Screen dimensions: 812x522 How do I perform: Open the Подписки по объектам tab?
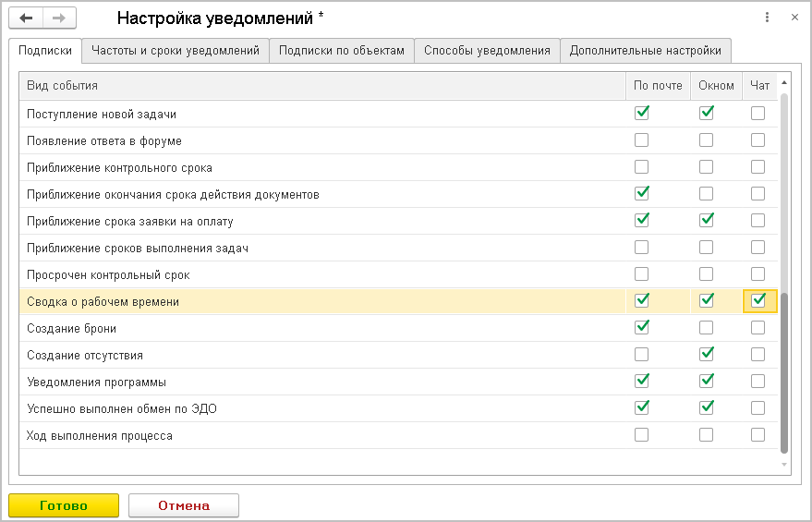[x=342, y=51]
